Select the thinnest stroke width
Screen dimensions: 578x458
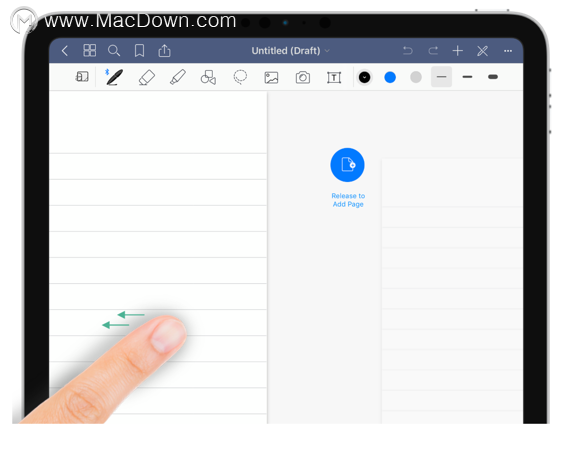(x=442, y=77)
